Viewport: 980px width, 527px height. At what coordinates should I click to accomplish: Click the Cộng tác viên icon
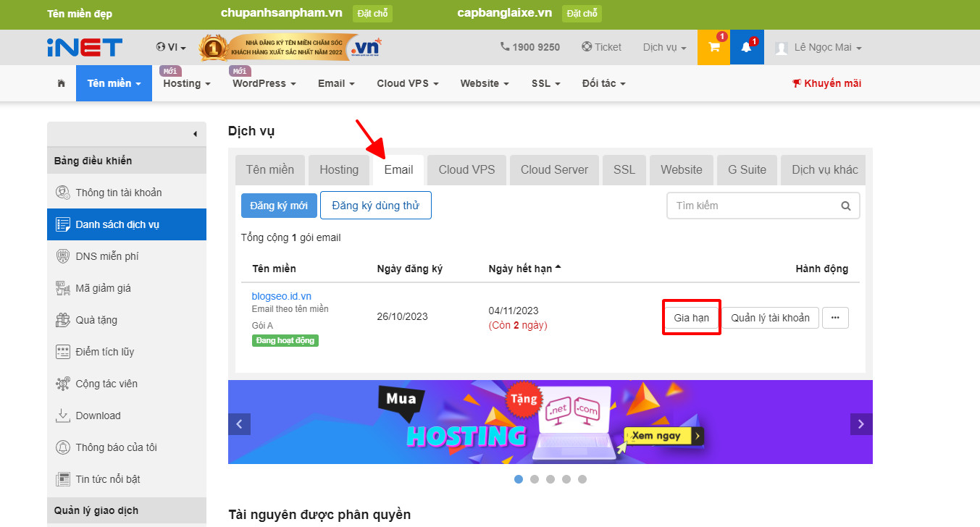coord(63,384)
